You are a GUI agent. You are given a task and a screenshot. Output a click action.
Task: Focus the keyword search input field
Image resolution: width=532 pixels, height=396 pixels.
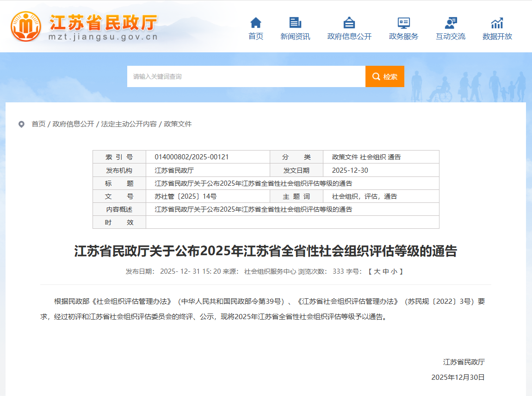(246, 76)
